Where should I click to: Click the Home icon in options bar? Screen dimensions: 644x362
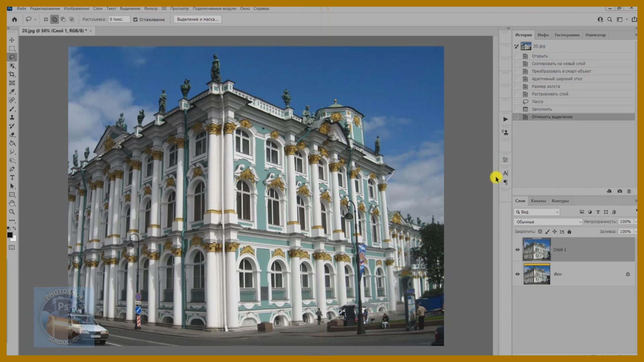point(14,19)
